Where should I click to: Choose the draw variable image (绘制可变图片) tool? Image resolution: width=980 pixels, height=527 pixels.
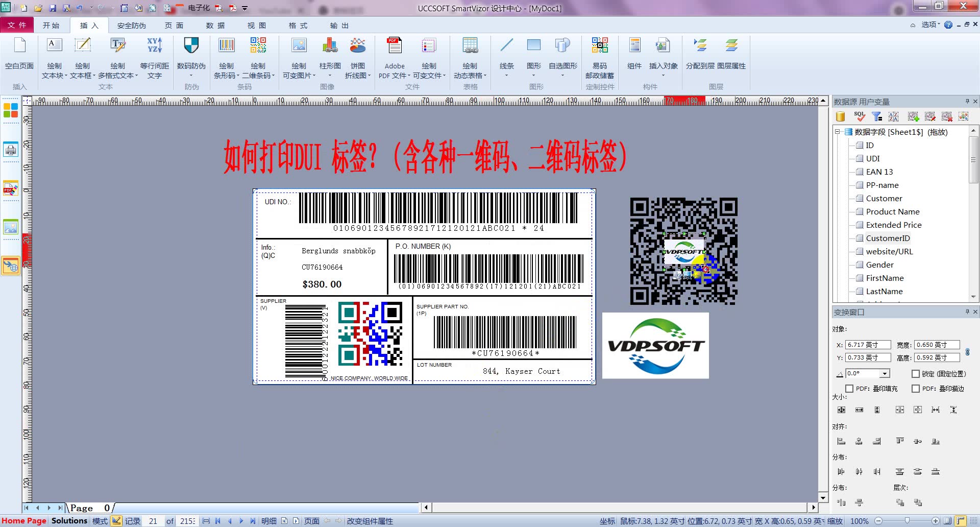(x=299, y=57)
